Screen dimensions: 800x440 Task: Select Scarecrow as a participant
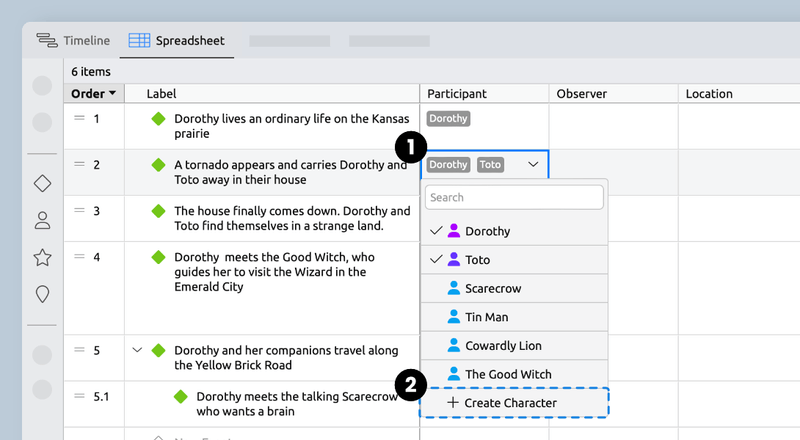(514, 288)
